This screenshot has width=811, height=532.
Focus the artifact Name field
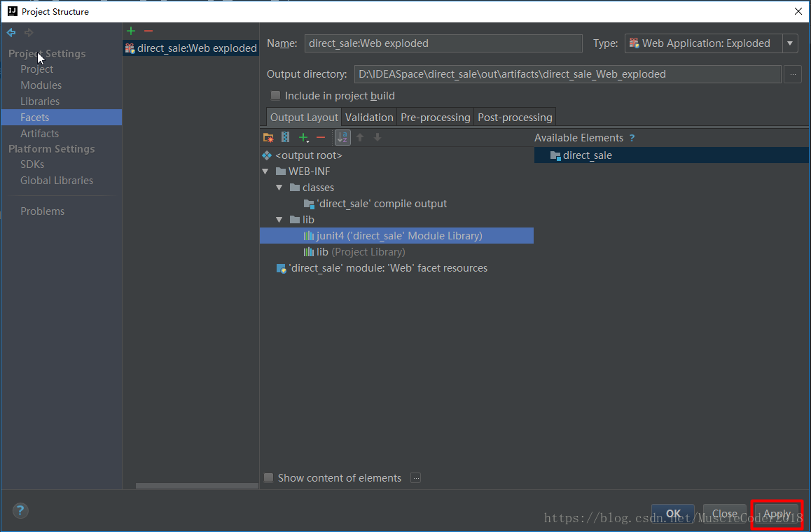coord(443,43)
